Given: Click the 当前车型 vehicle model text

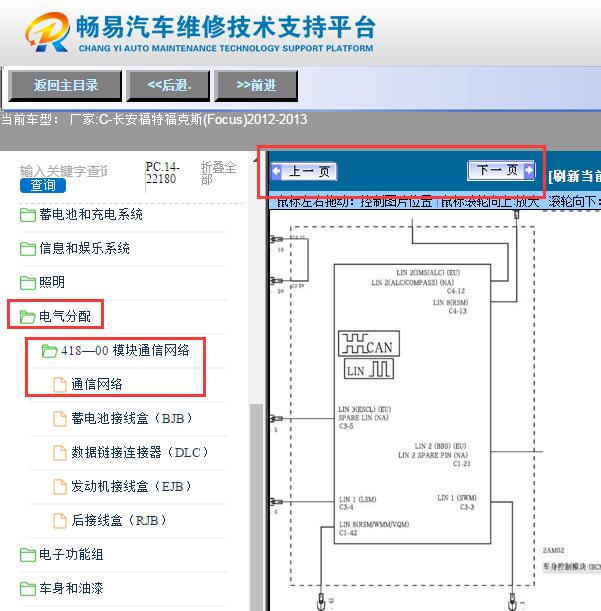Looking at the screenshot, I should [154, 119].
